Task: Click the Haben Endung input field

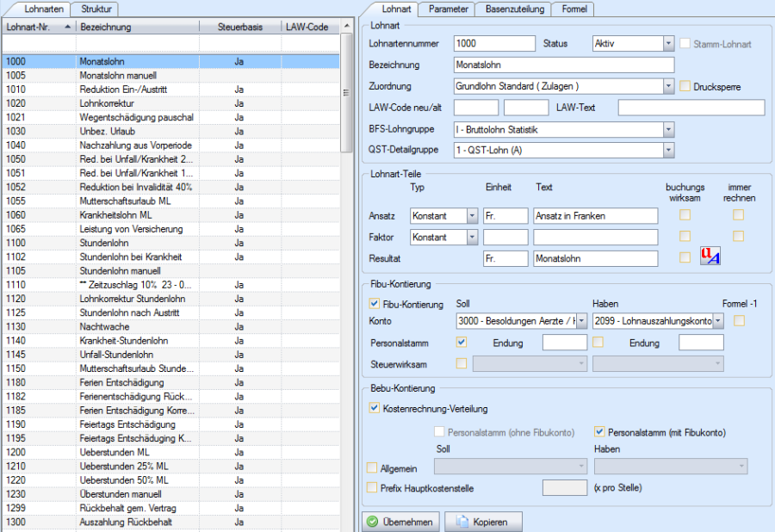Action: pyautogui.click(x=701, y=343)
